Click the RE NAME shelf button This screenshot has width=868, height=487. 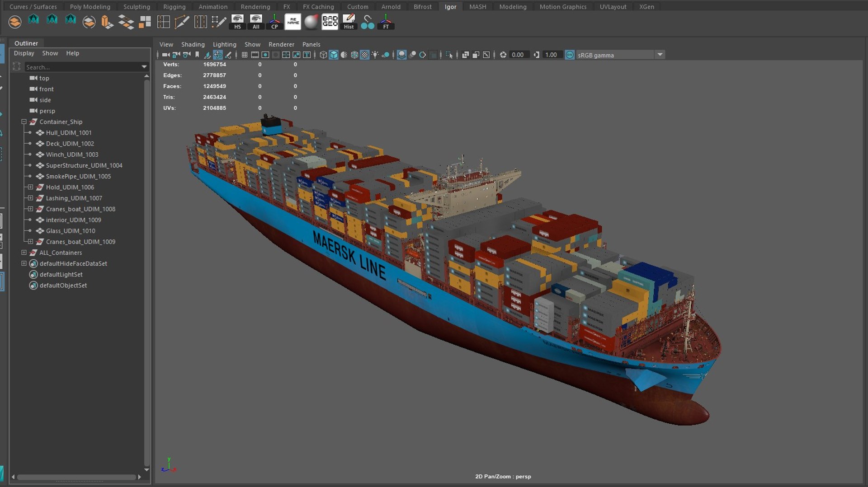click(293, 22)
